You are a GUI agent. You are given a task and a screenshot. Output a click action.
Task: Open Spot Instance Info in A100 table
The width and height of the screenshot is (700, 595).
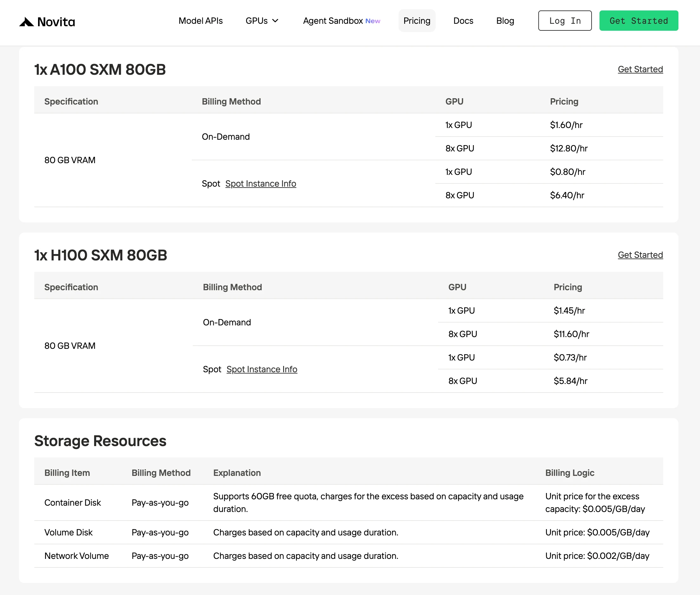coord(261,183)
